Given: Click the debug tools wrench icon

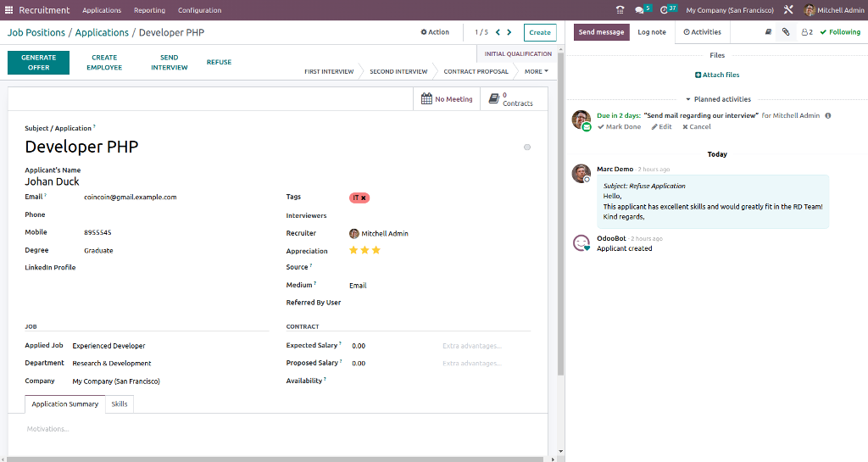Looking at the screenshot, I should click(788, 10).
